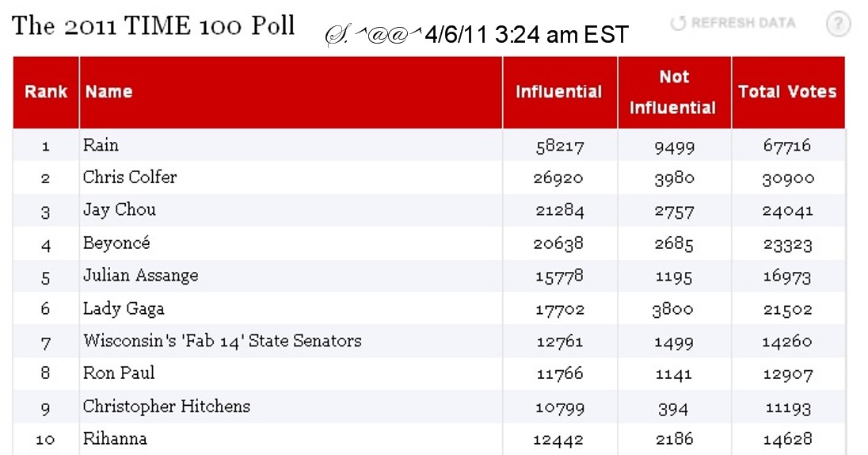Click the refresh arrow icon
Image resolution: width=868 pixels, height=455 pixels.
click(678, 23)
